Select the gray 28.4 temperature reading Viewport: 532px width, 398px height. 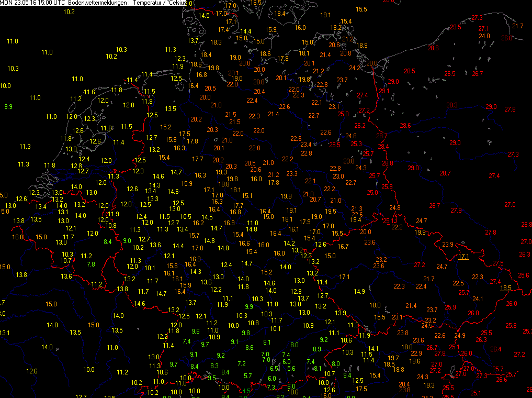coord(383,146)
